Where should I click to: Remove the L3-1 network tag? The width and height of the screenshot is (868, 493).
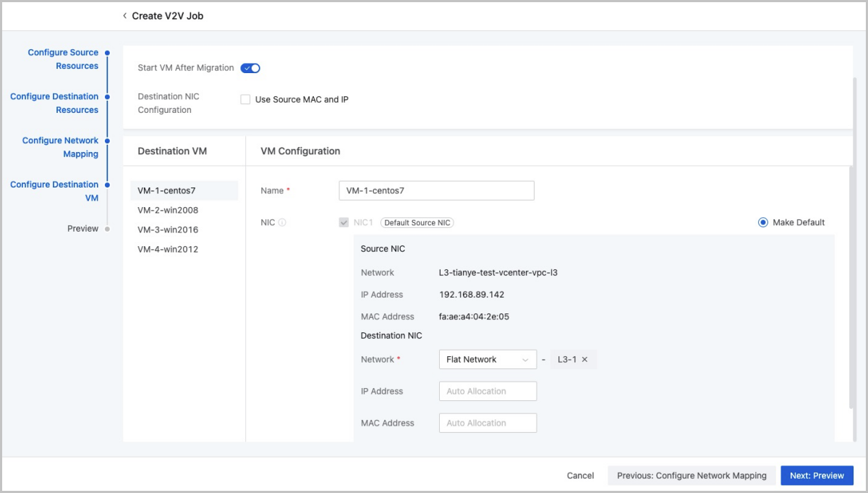584,360
